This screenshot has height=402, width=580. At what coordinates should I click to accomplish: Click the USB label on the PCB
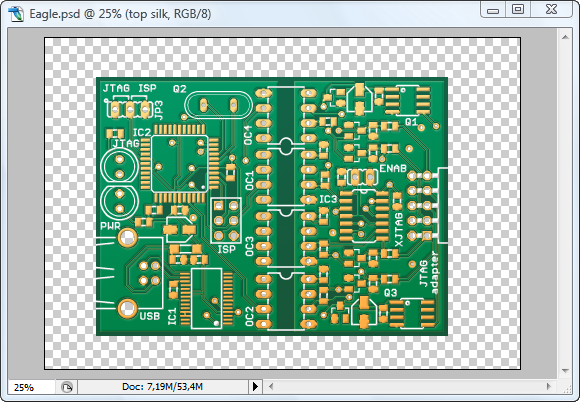click(x=150, y=316)
